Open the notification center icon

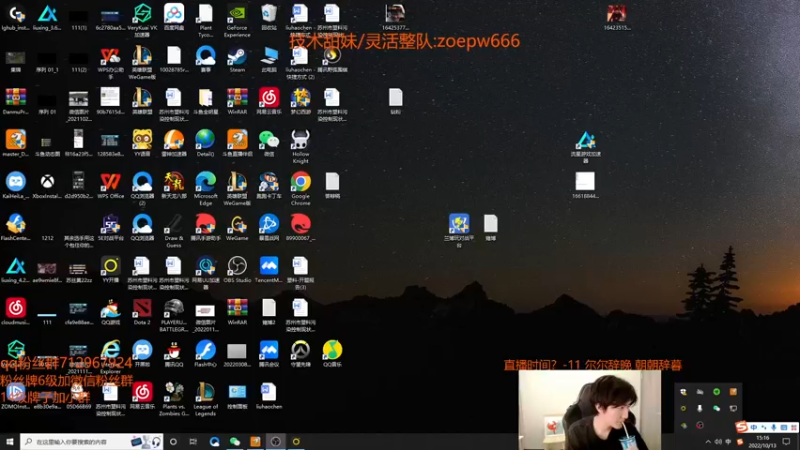(x=787, y=442)
